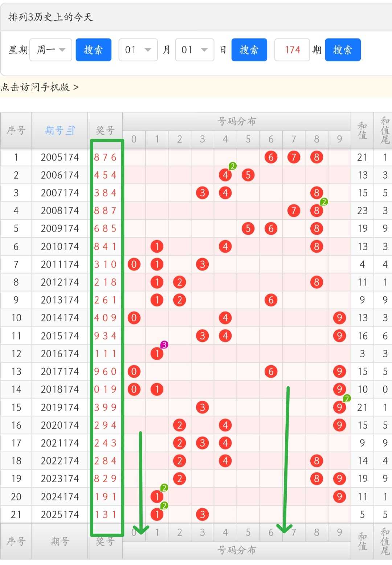Click the red ball 3 in row 2021174

click(x=202, y=443)
